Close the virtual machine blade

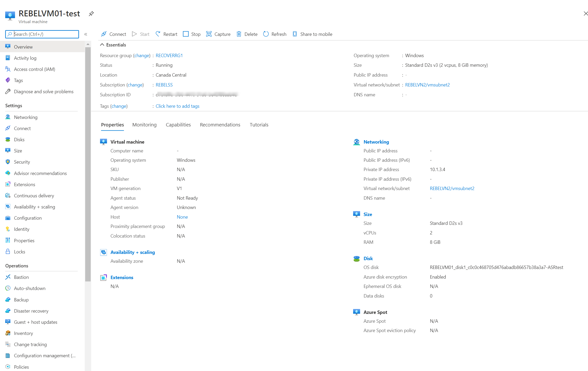[585, 14]
